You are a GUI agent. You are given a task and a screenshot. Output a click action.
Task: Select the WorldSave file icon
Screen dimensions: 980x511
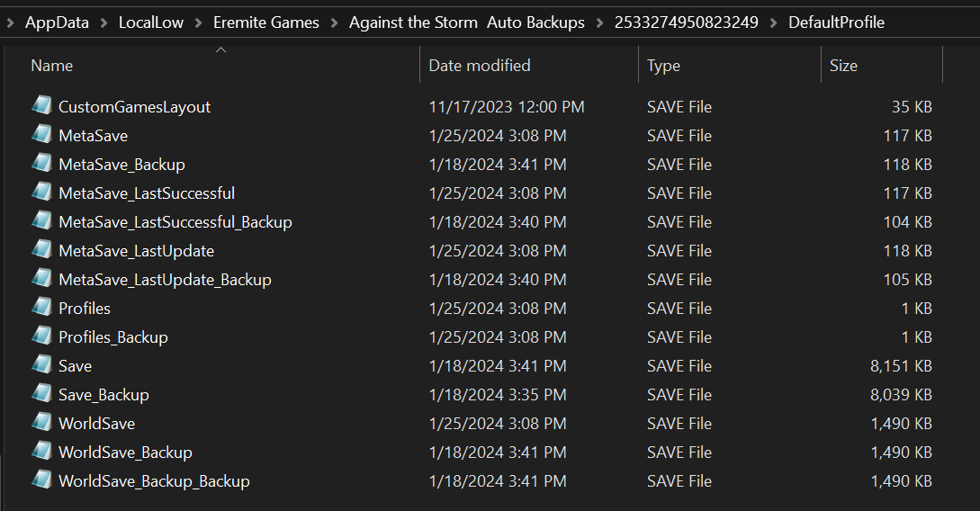(41, 423)
